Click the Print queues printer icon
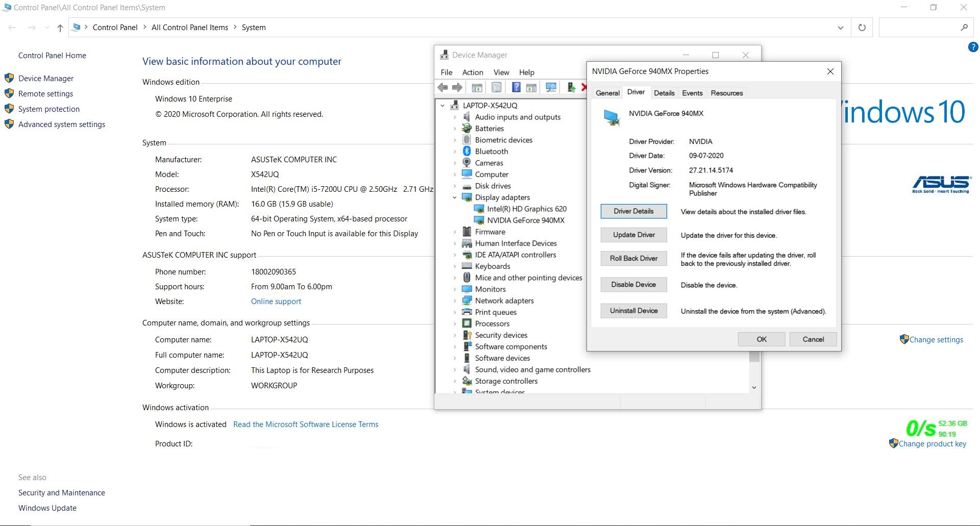Viewport: 980px width, 526px height. tap(467, 312)
